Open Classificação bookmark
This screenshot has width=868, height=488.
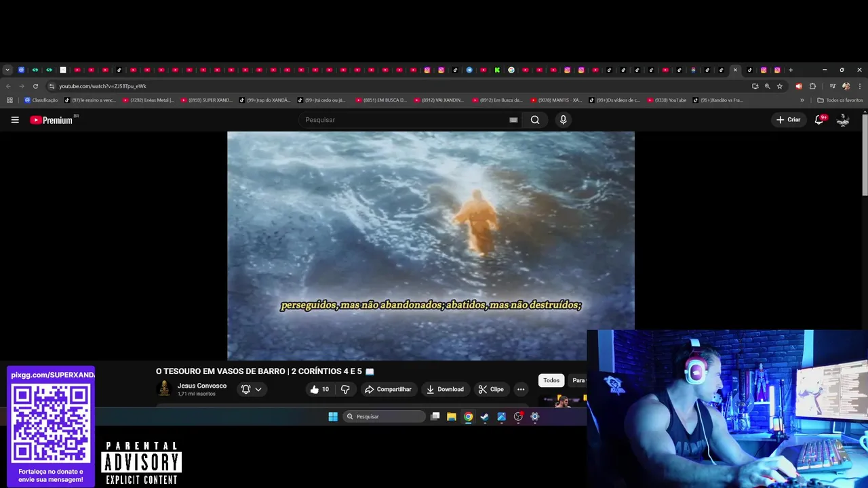coord(41,100)
